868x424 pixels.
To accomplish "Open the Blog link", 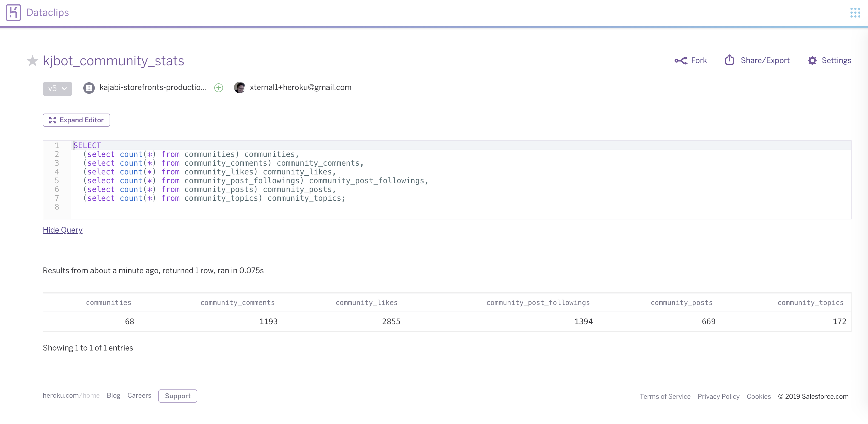I will click(x=113, y=396).
